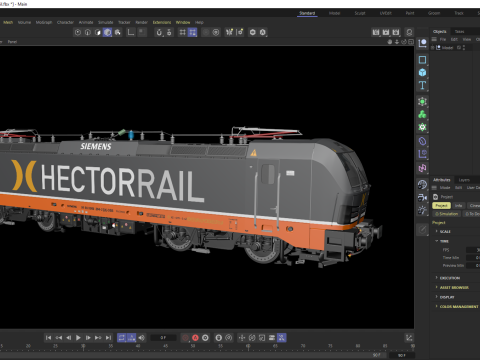Click the Workplane grid icon
Screen dimensions: 480x360
click(x=183, y=32)
